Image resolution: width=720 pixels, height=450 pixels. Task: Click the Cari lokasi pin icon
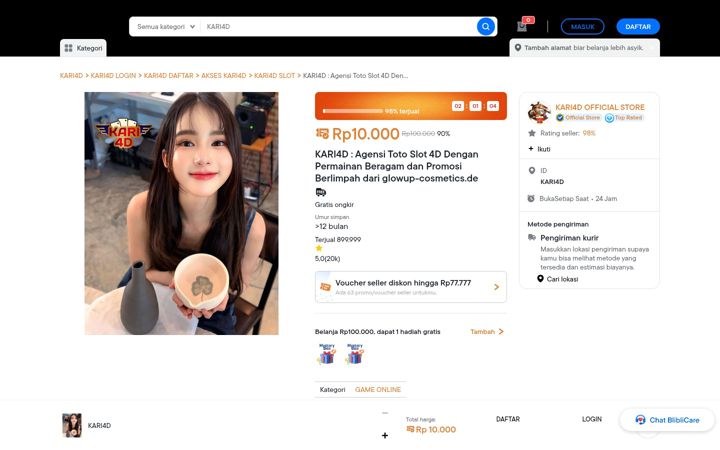[540, 279]
